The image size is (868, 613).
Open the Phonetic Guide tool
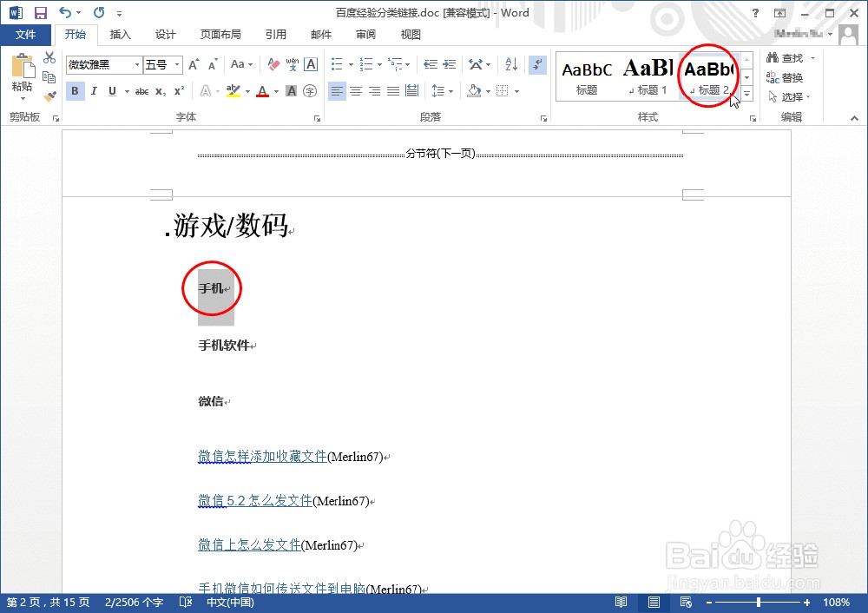click(293, 65)
